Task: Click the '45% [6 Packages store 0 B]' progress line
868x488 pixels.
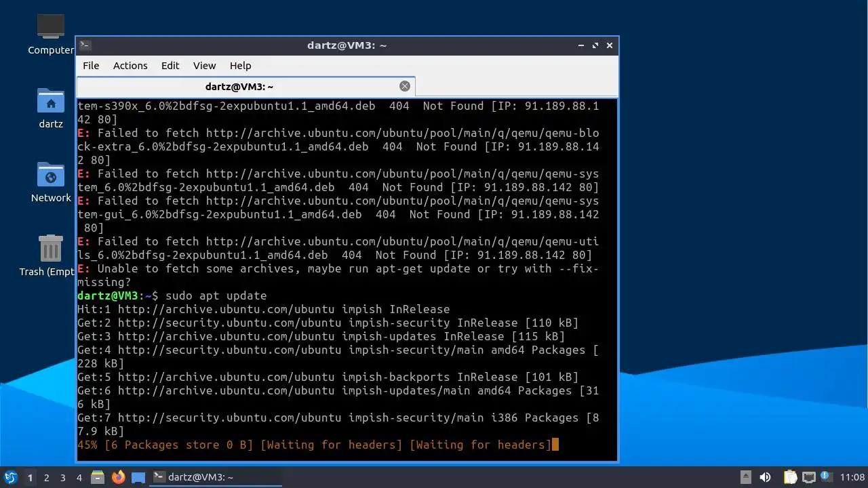Action: [x=315, y=445]
